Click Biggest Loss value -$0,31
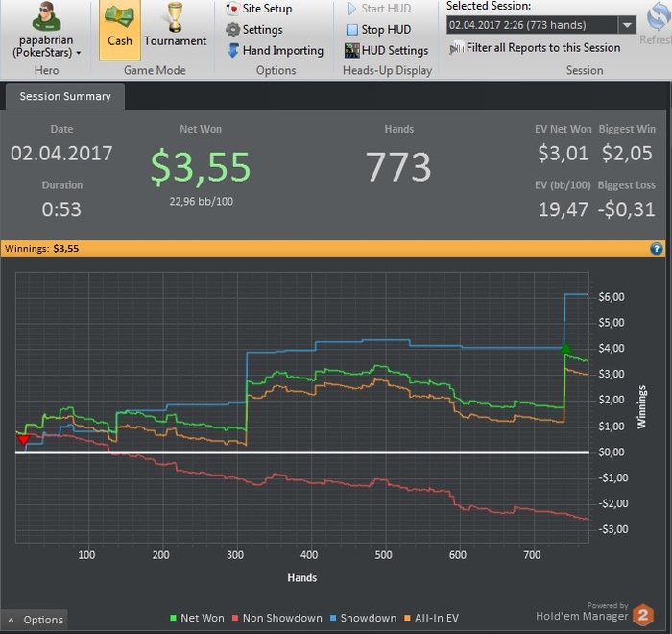The image size is (672, 634). pos(626,209)
